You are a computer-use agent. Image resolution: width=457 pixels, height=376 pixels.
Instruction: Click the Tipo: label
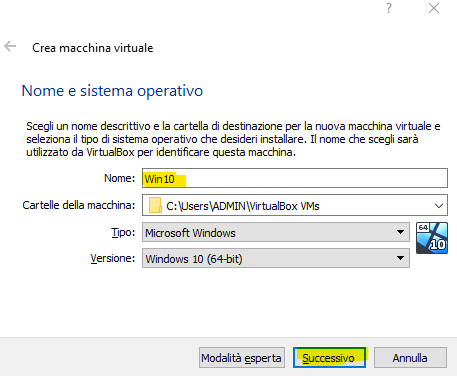pos(123,232)
